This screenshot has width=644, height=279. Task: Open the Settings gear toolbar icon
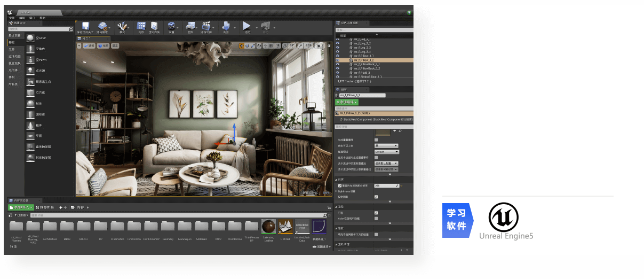[x=172, y=26]
